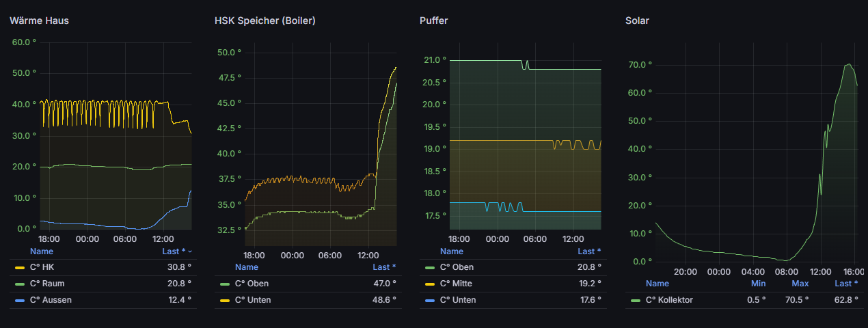This screenshot has width=868, height=328.
Task: Open color picker for C° Kollektor swatch
Action: coord(636,300)
